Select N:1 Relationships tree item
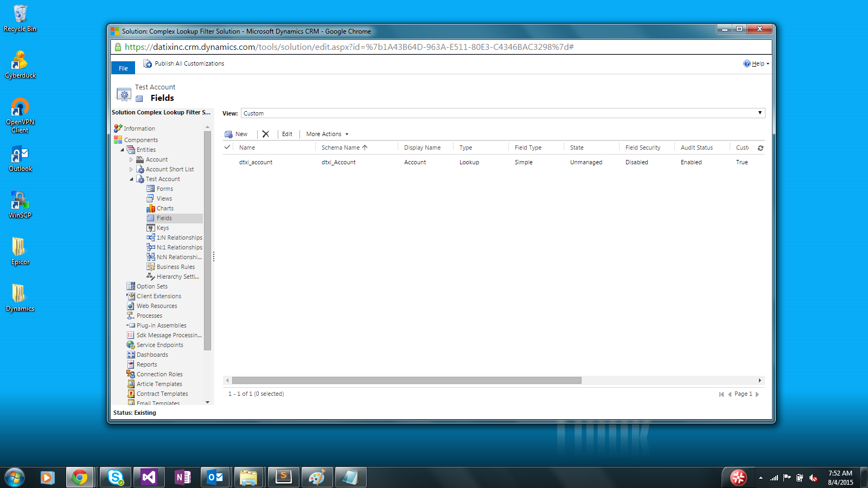 tap(179, 247)
